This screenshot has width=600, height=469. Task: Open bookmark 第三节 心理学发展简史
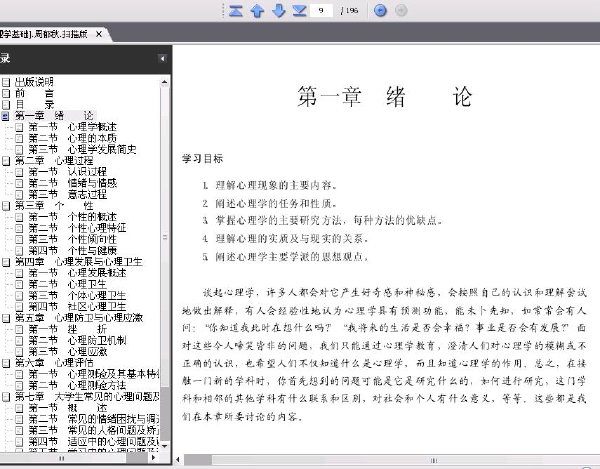coord(82,149)
